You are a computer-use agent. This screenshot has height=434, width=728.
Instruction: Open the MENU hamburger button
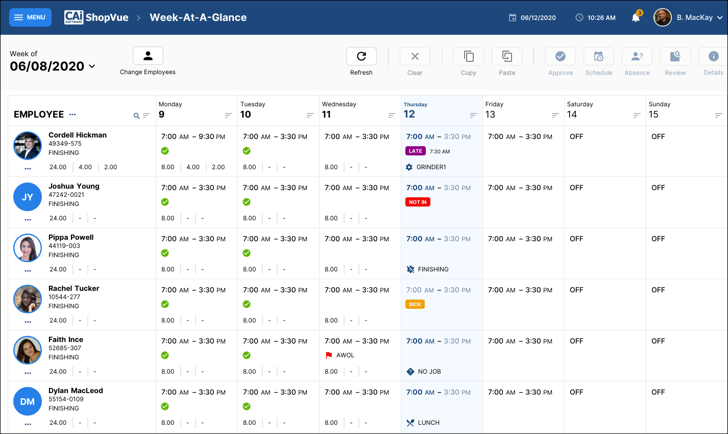point(30,17)
